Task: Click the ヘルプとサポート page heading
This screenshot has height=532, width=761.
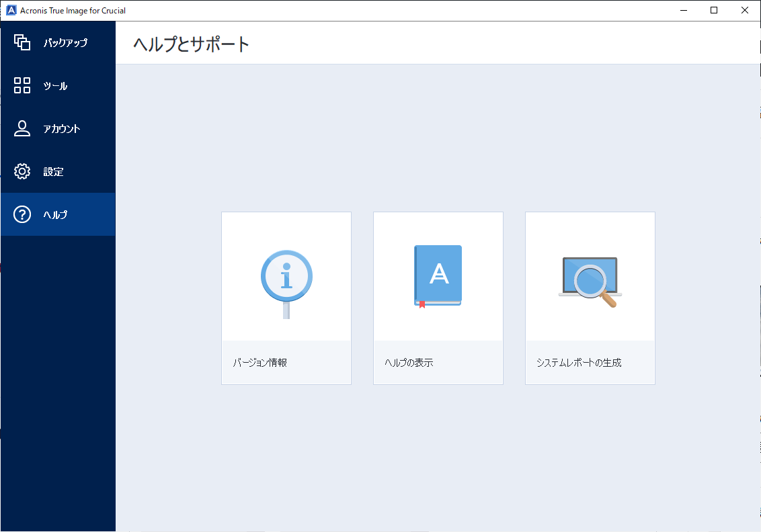Action: [x=191, y=44]
